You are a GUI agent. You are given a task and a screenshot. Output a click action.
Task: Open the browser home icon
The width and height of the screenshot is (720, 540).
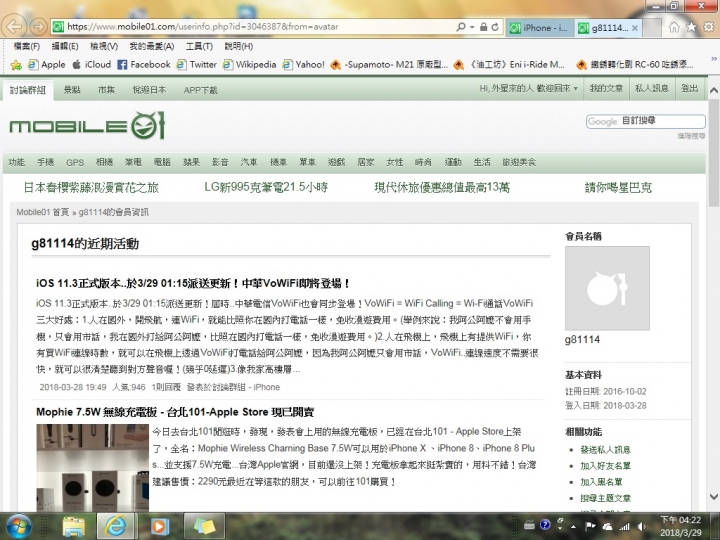coord(674,28)
